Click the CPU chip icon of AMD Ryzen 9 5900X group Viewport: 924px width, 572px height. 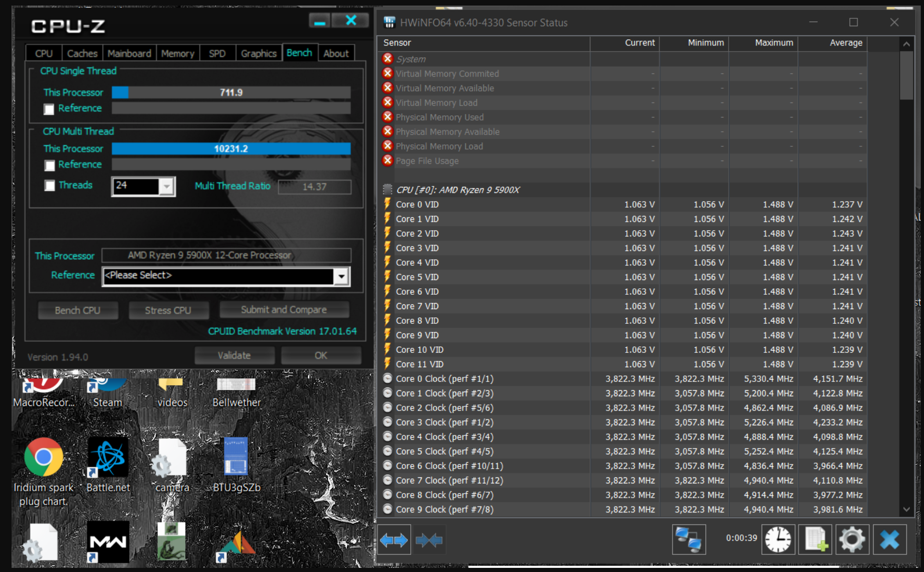point(388,190)
